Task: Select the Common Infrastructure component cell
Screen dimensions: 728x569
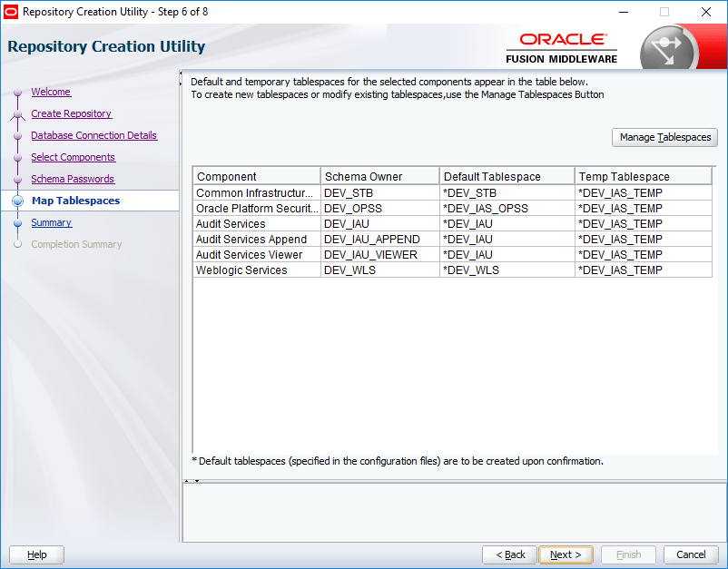Action: (x=257, y=192)
